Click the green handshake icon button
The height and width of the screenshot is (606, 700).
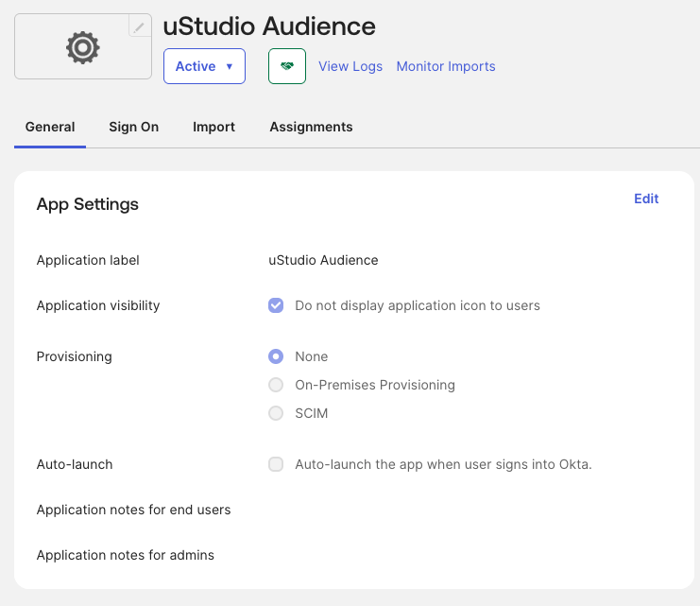287,66
